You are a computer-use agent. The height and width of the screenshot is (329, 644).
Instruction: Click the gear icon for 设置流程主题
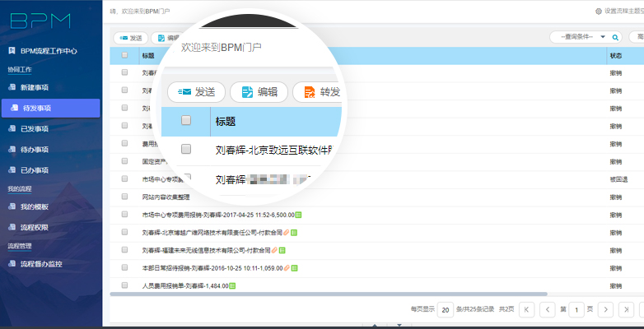(599, 11)
